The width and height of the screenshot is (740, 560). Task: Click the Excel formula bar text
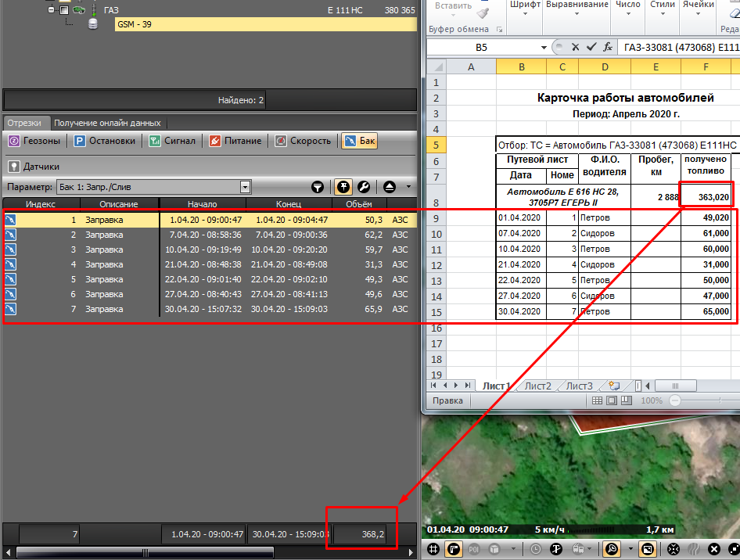[680, 47]
